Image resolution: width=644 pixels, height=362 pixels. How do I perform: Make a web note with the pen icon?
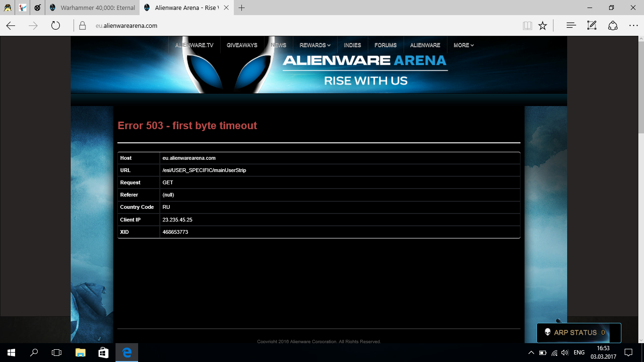(592, 26)
